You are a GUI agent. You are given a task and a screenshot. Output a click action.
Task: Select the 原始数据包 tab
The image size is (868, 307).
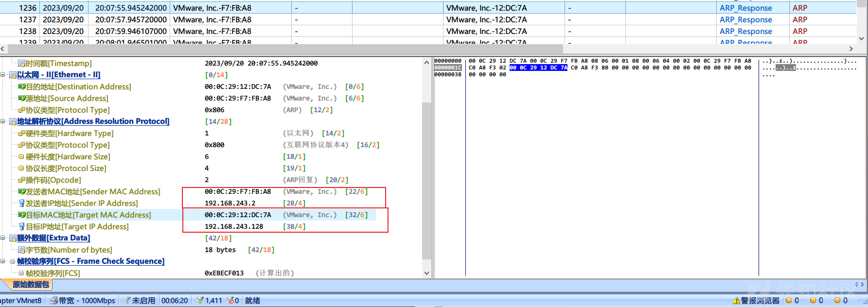tap(30, 285)
